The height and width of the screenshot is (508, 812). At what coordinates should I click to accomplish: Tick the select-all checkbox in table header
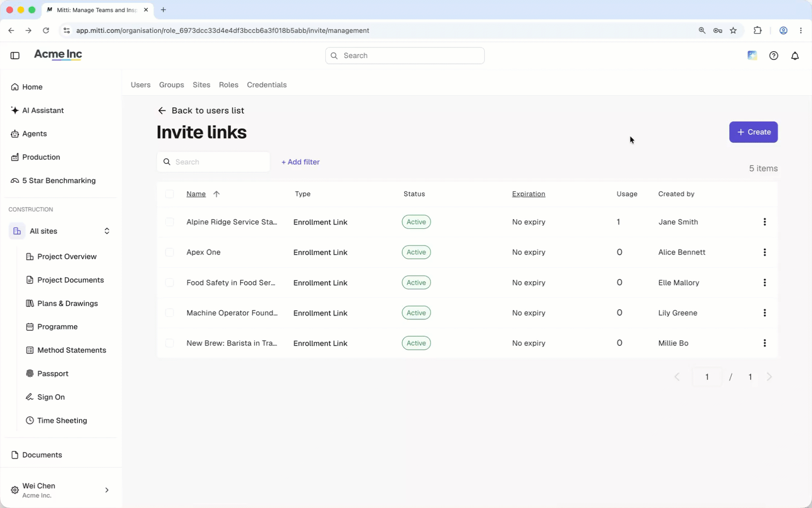(170, 194)
